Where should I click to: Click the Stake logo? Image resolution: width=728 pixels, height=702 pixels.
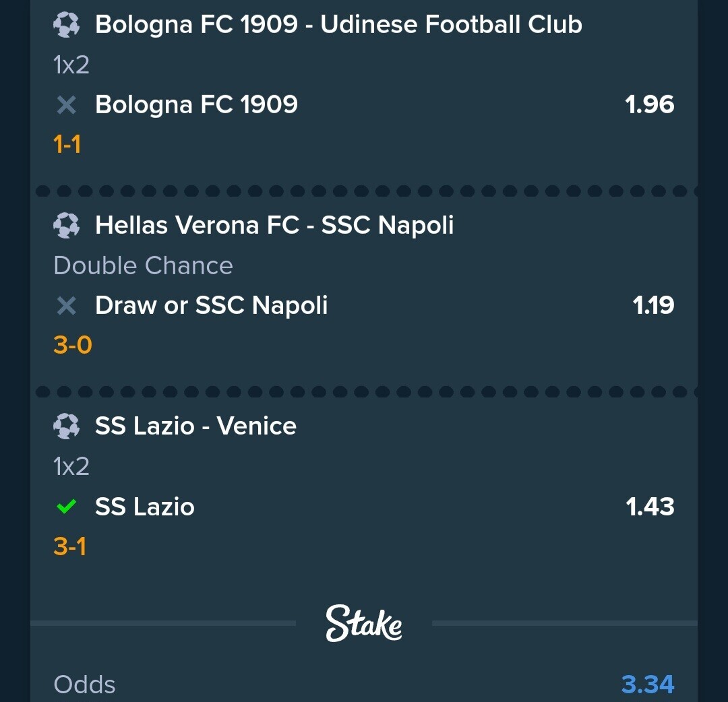(x=363, y=624)
